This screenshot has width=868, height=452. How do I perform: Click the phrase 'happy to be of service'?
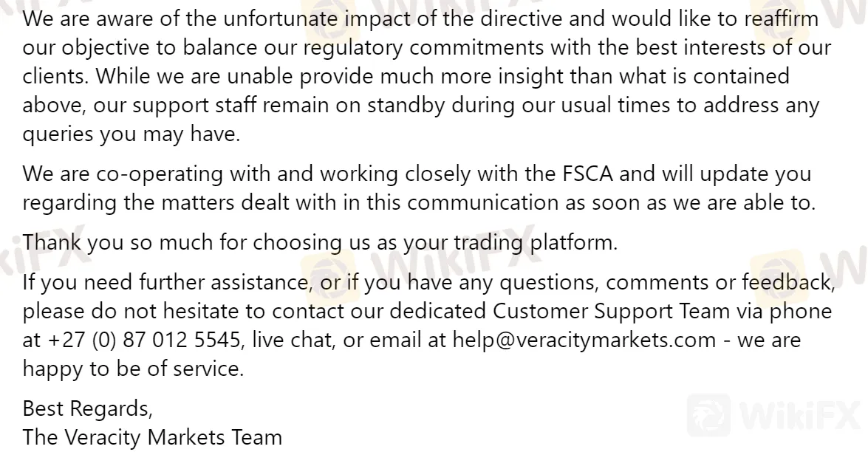pyautogui.click(x=131, y=369)
